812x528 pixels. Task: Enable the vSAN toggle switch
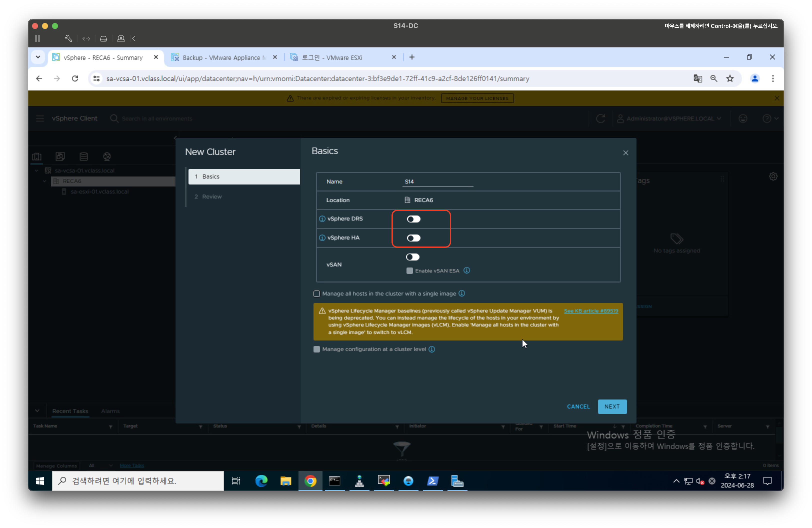[412, 257]
